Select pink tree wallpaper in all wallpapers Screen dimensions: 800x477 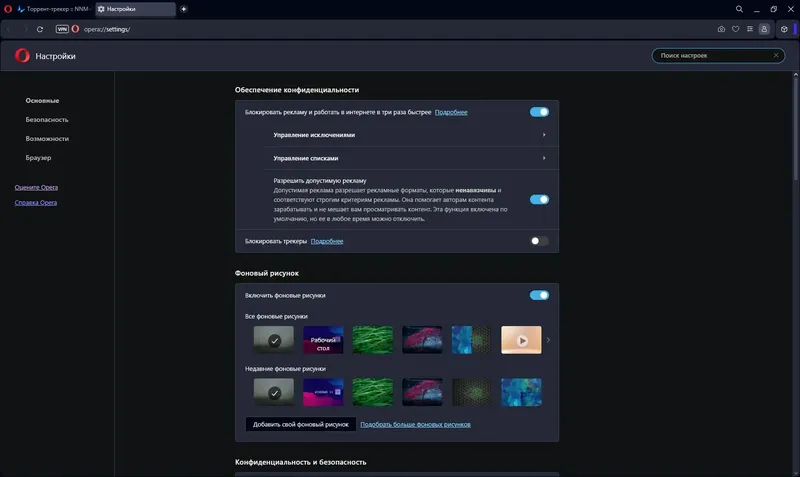pyautogui.click(x=422, y=340)
